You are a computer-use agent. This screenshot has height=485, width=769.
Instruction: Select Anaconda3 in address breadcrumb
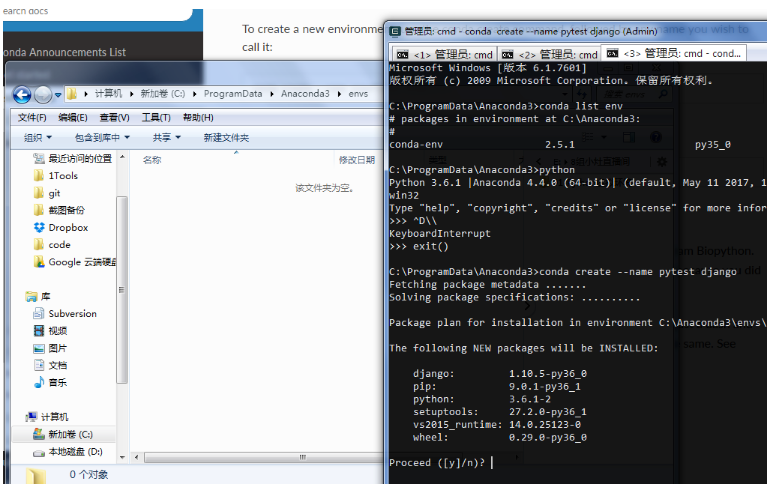[305, 94]
